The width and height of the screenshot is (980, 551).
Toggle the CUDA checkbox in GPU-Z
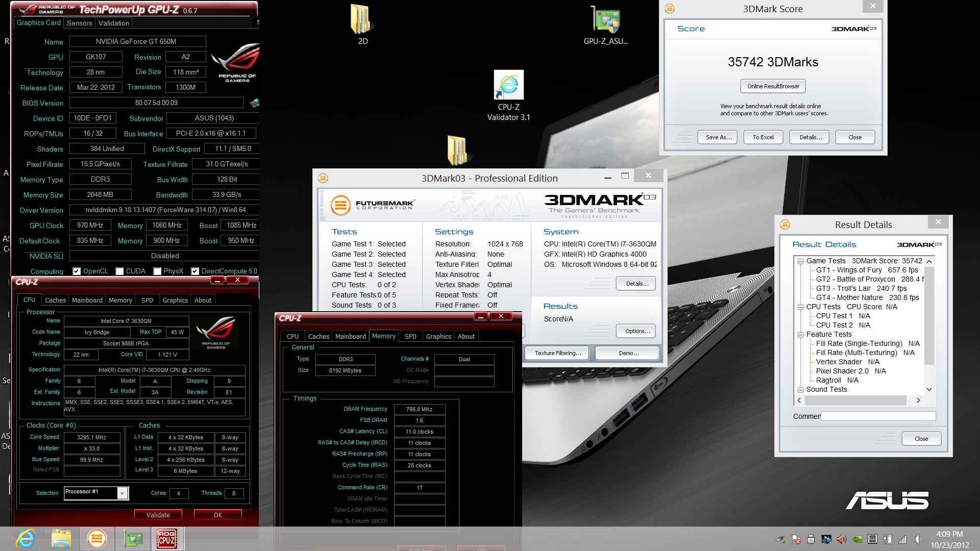tap(119, 271)
